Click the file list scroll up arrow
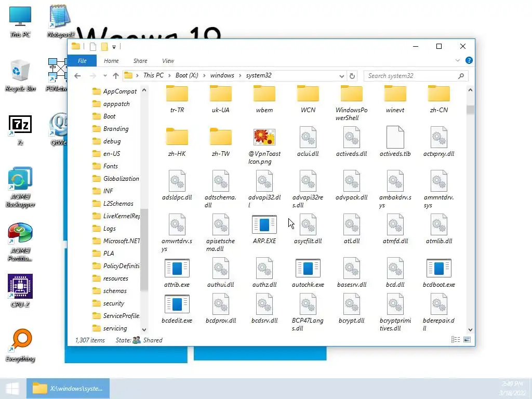Image resolution: width=532 pixels, height=399 pixels. coord(470,90)
